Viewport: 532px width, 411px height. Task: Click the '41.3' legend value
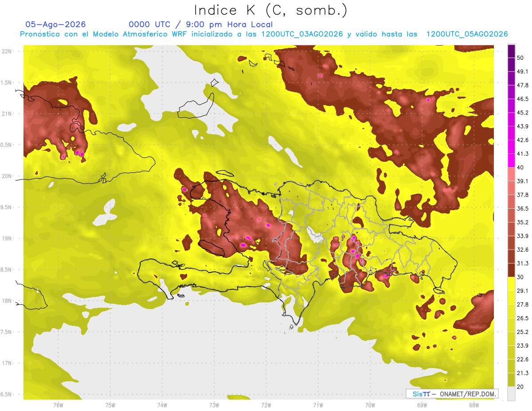pyautogui.click(x=523, y=154)
